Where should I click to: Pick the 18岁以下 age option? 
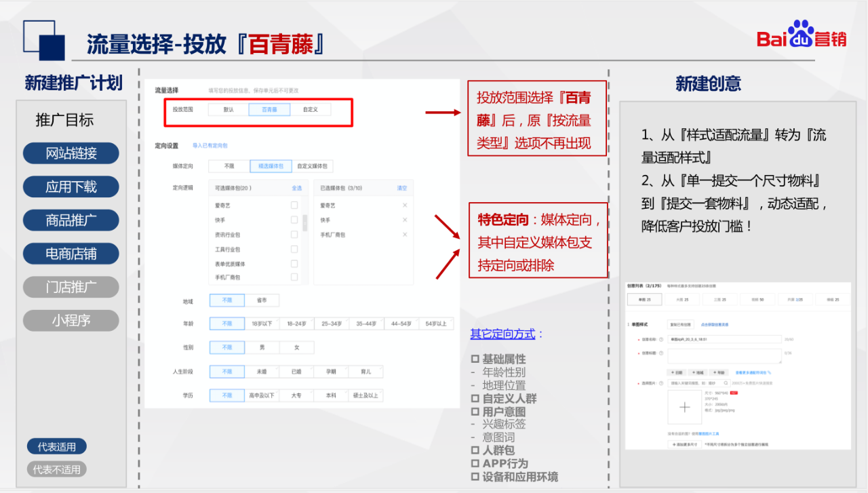tap(262, 323)
